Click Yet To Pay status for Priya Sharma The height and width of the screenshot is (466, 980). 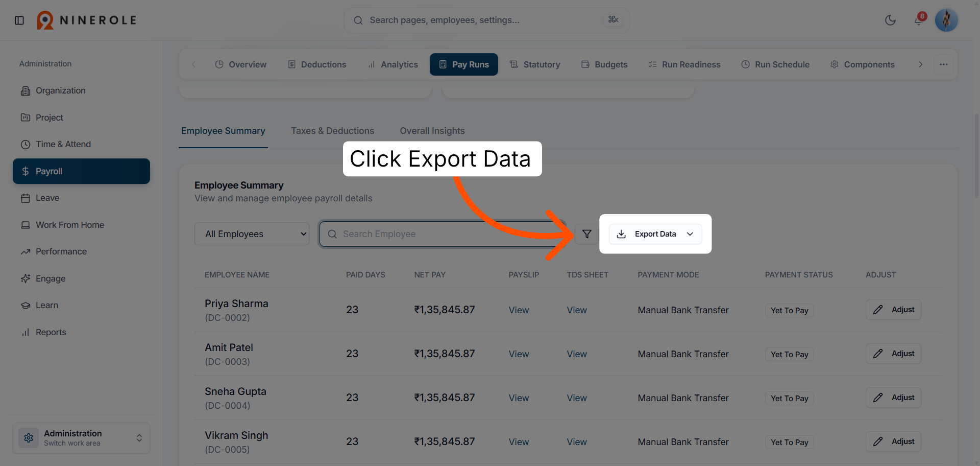pos(789,311)
